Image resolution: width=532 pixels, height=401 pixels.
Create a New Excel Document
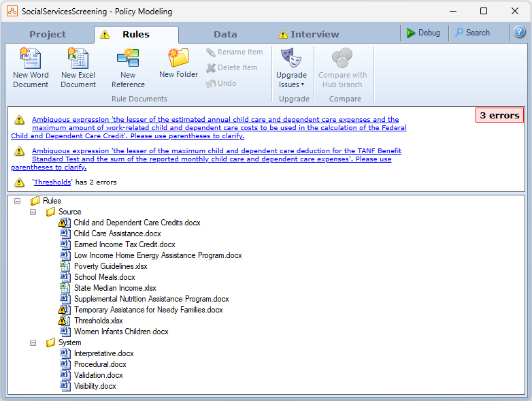pos(78,67)
